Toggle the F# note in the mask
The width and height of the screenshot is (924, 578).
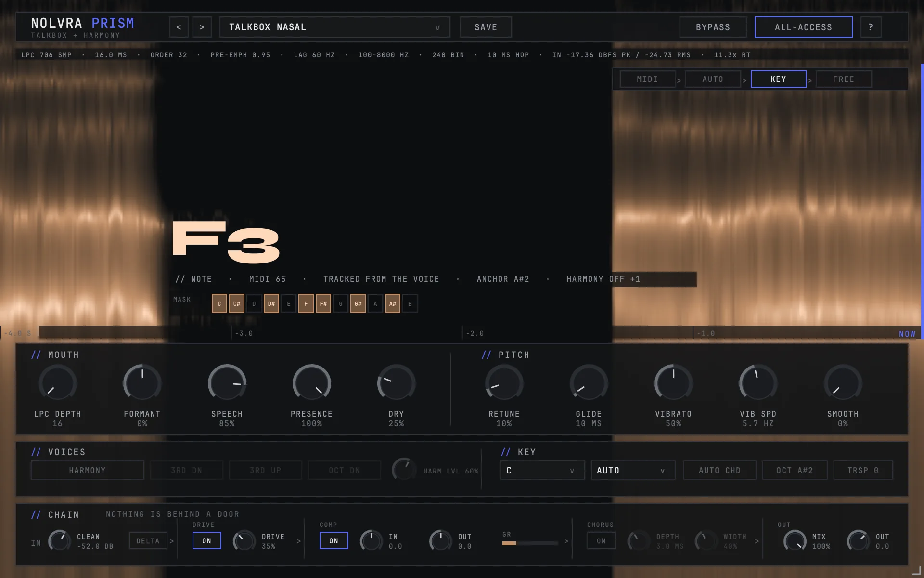click(x=323, y=303)
